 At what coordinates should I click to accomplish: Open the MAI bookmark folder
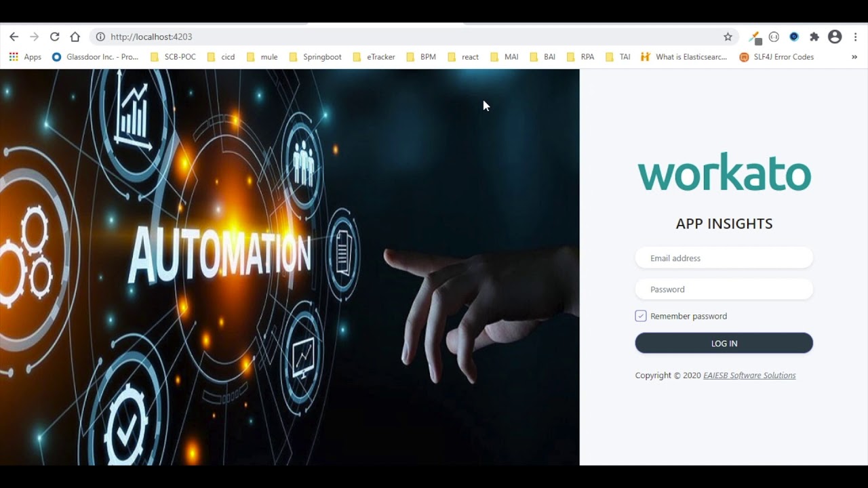pos(505,57)
